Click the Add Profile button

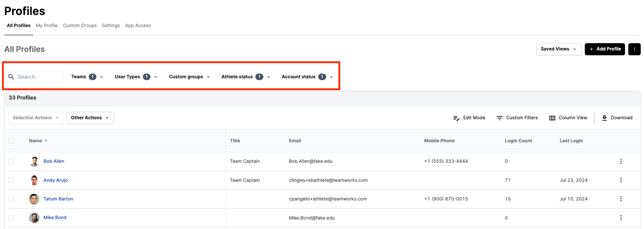(605, 49)
